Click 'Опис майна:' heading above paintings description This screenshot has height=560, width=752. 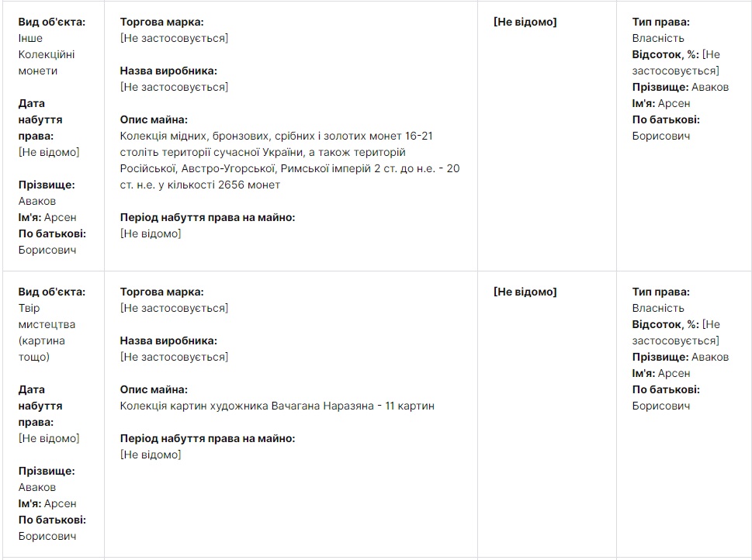click(x=154, y=389)
